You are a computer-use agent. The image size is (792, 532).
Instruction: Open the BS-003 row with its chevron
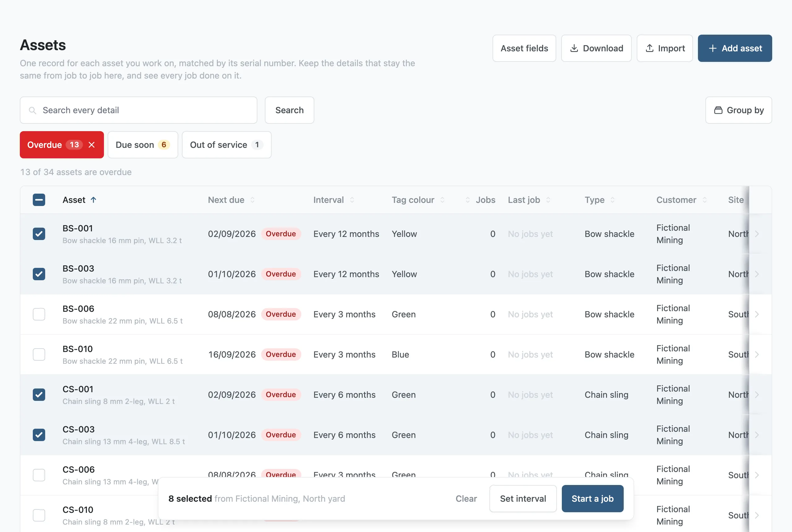tap(757, 274)
